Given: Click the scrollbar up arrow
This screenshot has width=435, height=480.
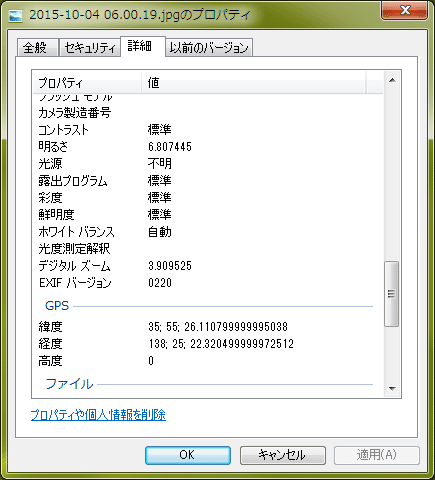Looking at the screenshot, I should [392, 80].
